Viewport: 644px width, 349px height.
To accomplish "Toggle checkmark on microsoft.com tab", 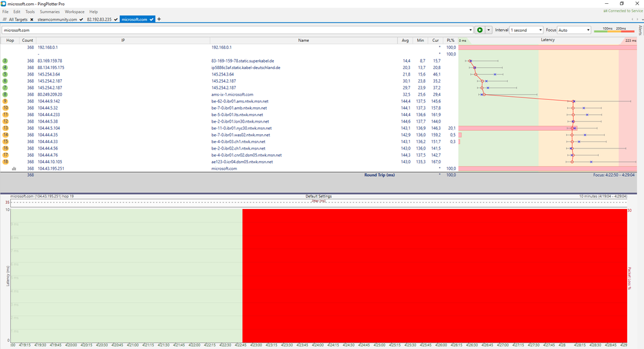I will click(x=151, y=19).
